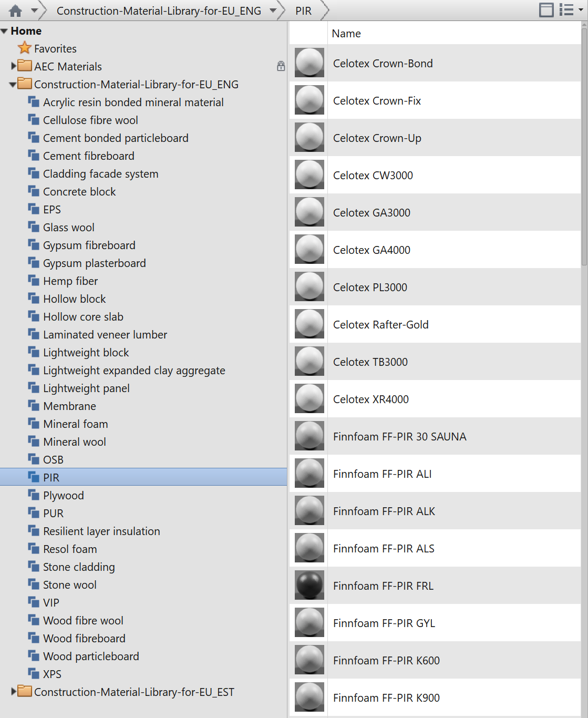Select Resilient layer insulation category
The width and height of the screenshot is (588, 718).
tap(101, 531)
